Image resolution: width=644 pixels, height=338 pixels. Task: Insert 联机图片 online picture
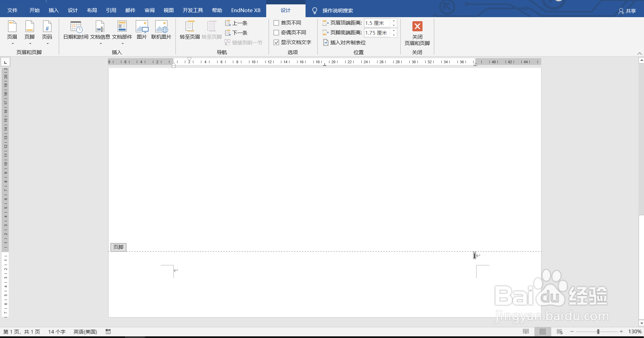pyautogui.click(x=161, y=30)
